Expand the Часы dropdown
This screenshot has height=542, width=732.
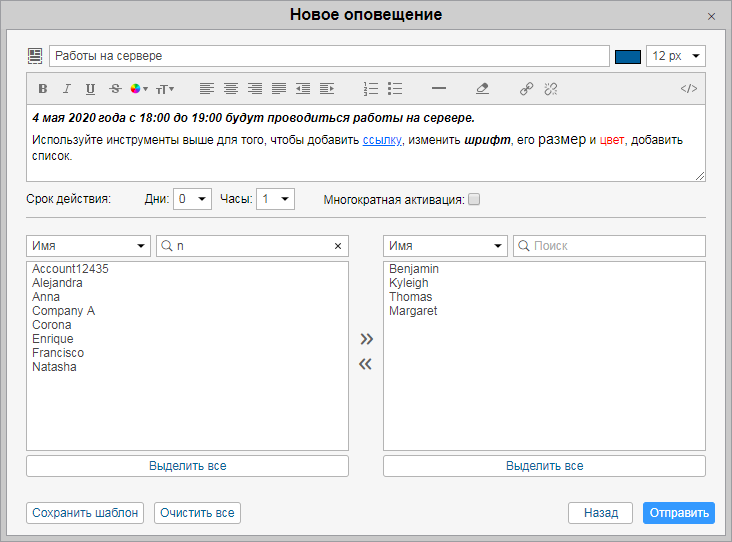coord(275,199)
